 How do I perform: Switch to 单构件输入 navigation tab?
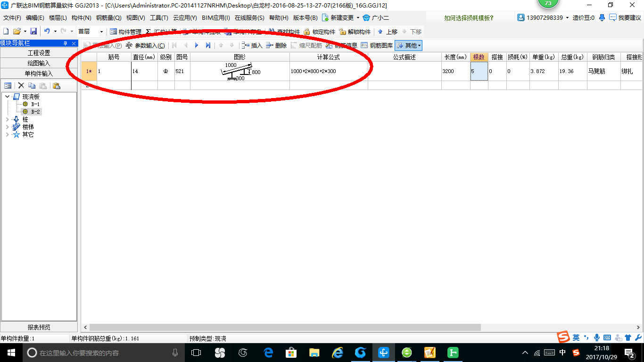pos(39,74)
